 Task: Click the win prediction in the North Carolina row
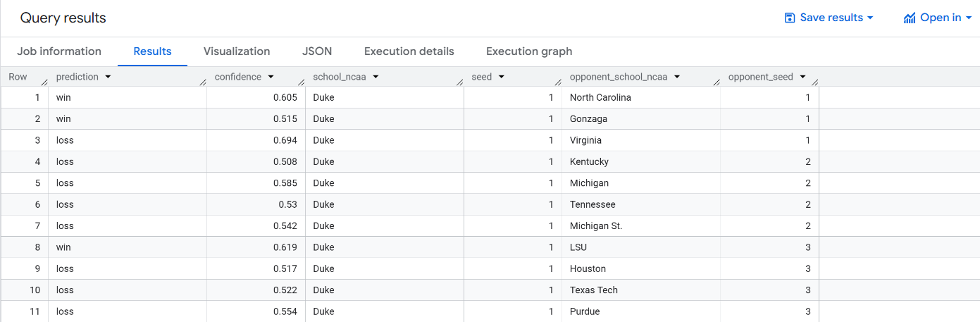[x=63, y=98]
